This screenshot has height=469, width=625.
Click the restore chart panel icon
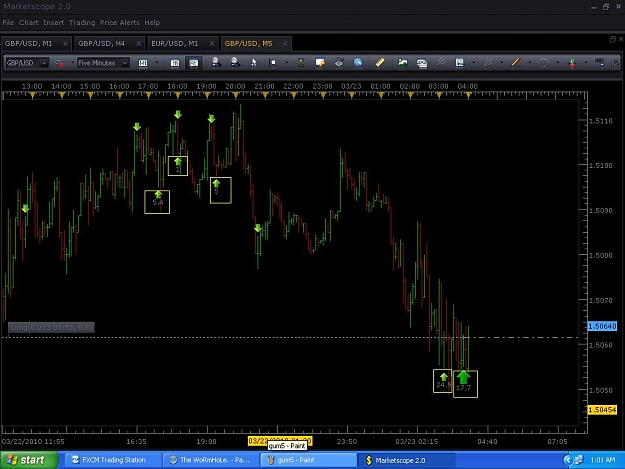(x=613, y=39)
